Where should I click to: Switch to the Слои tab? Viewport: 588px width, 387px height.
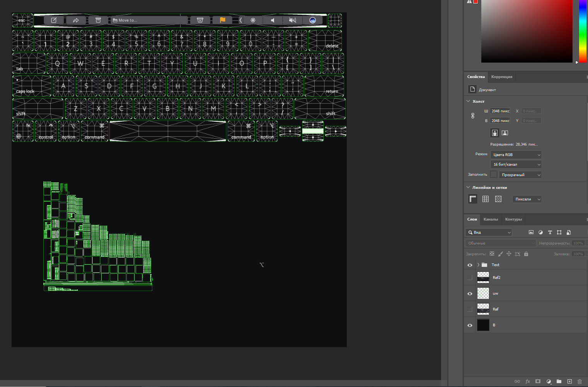(472, 219)
